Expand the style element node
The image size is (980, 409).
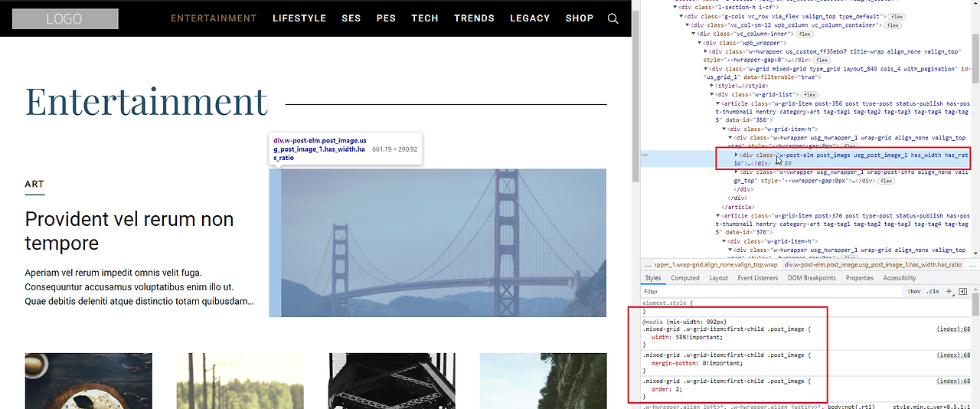pyautogui.click(x=711, y=86)
